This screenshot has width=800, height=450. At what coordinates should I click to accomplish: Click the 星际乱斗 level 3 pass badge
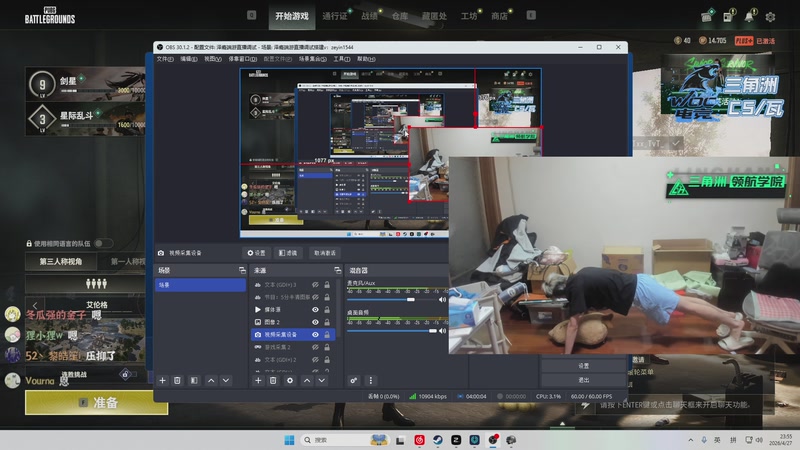click(42, 119)
